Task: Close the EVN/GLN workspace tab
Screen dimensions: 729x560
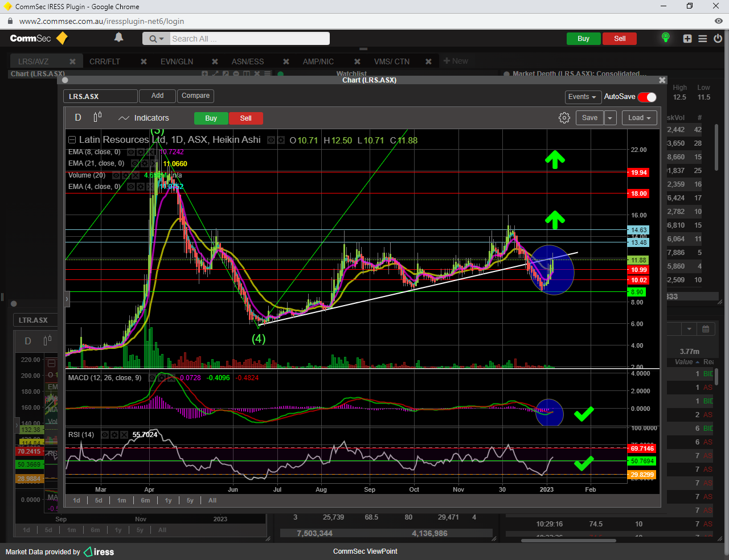Action: 215,61
